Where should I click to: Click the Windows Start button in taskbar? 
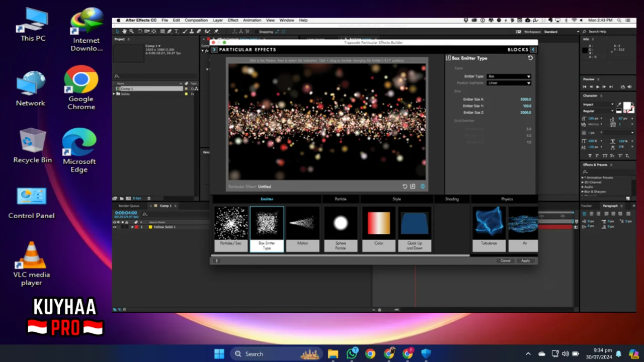coord(219,353)
